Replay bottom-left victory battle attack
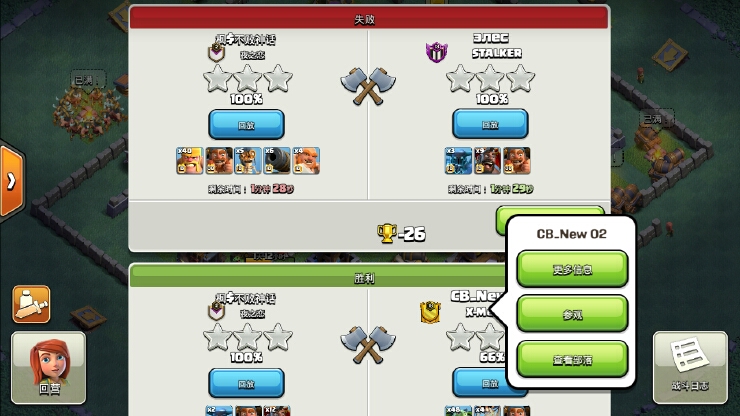This screenshot has height=416, width=740. 246,383
